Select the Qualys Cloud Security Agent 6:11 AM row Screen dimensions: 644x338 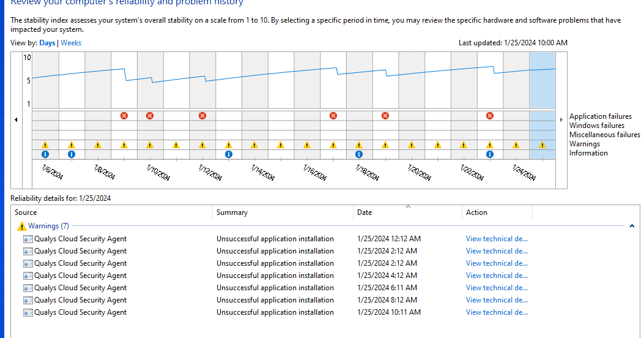(325, 288)
